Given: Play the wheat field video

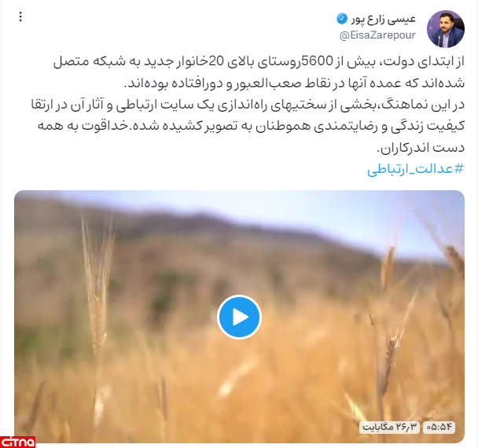Looking at the screenshot, I should pyautogui.click(x=239, y=317).
